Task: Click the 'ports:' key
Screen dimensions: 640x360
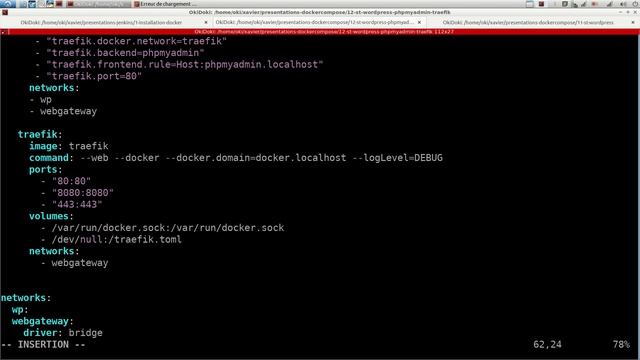Action: [45, 169]
